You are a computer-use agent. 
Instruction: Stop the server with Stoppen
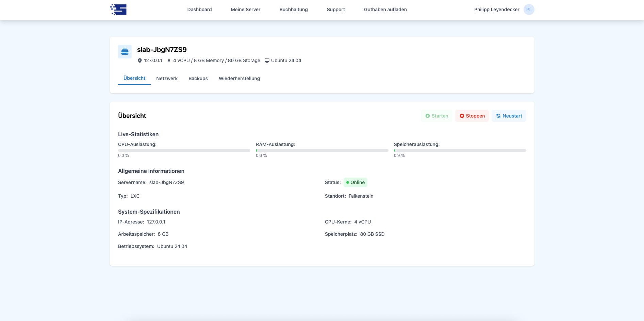point(472,116)
